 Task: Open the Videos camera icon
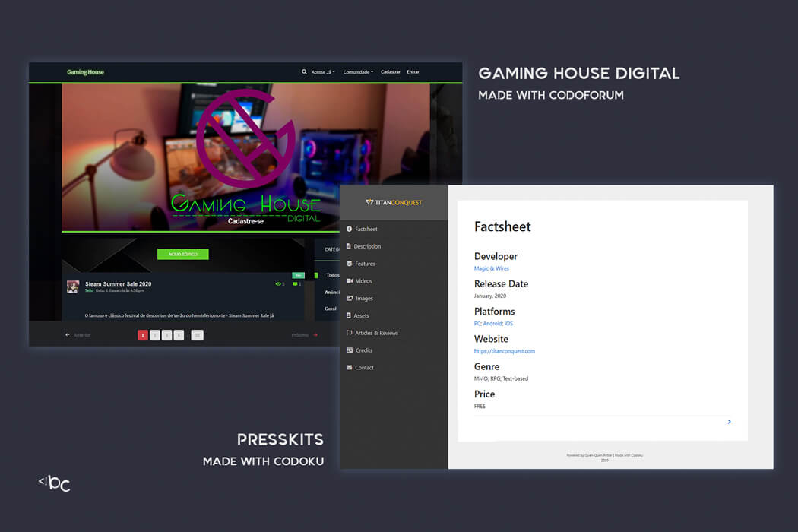tap(350, 281)
